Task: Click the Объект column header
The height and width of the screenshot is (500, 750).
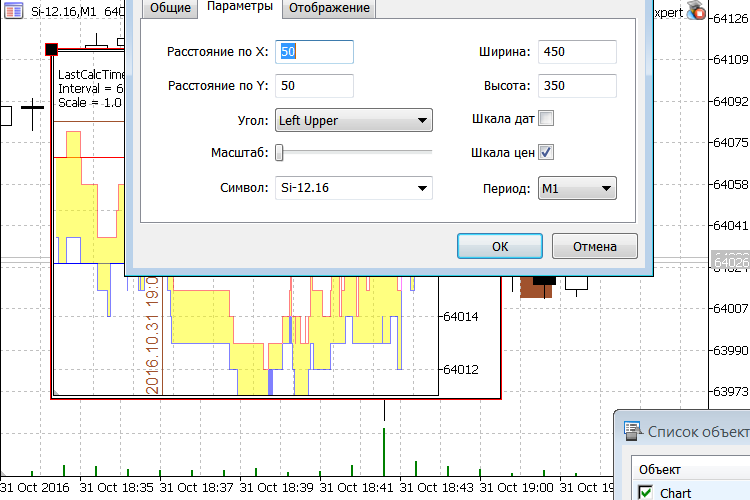Action: [691, 469]
